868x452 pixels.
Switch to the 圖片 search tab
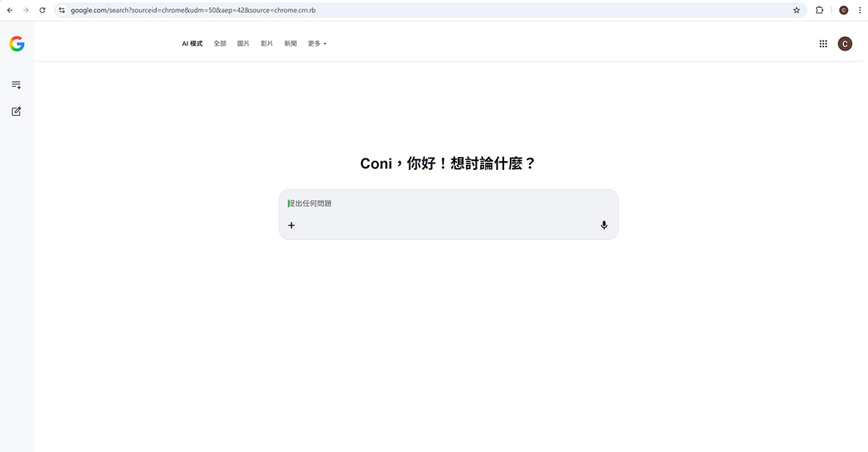(x=243, y=43)
